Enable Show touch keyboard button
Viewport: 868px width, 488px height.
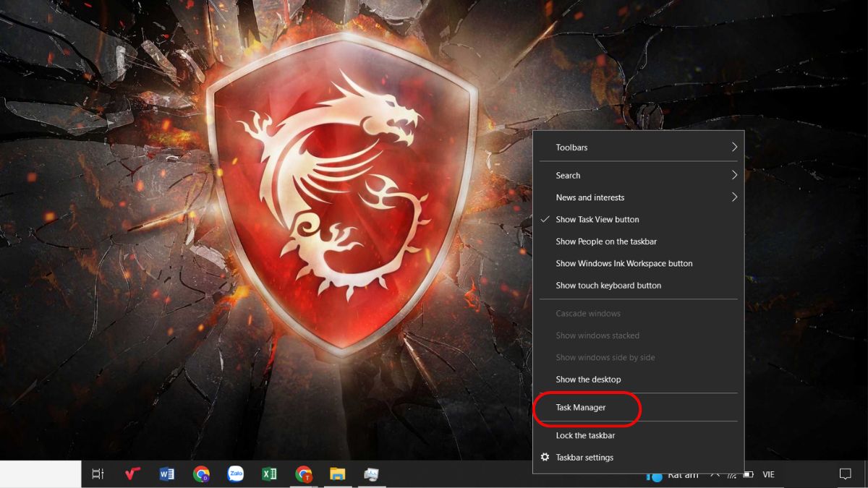pyautogui.click(x=639, y=285)
